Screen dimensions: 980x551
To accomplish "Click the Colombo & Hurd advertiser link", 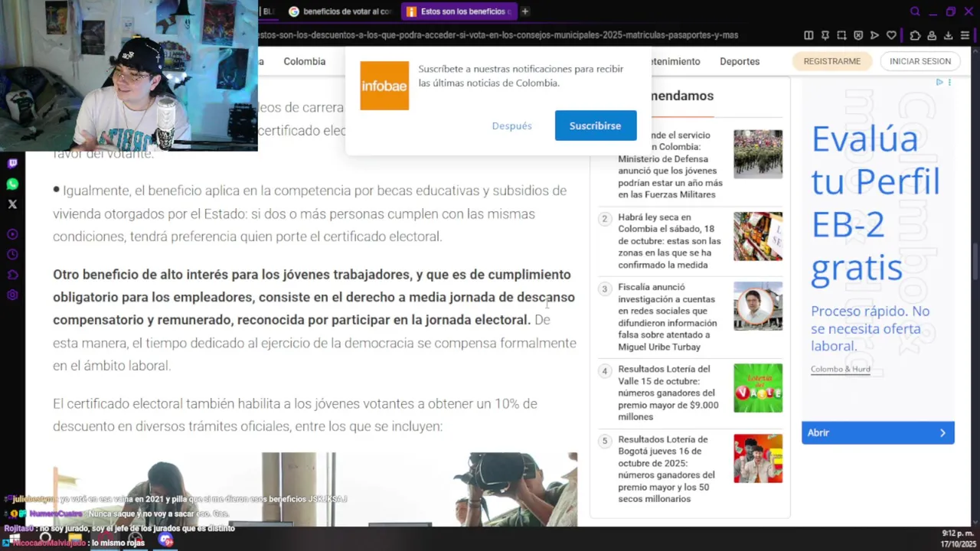I will (841, 369).
